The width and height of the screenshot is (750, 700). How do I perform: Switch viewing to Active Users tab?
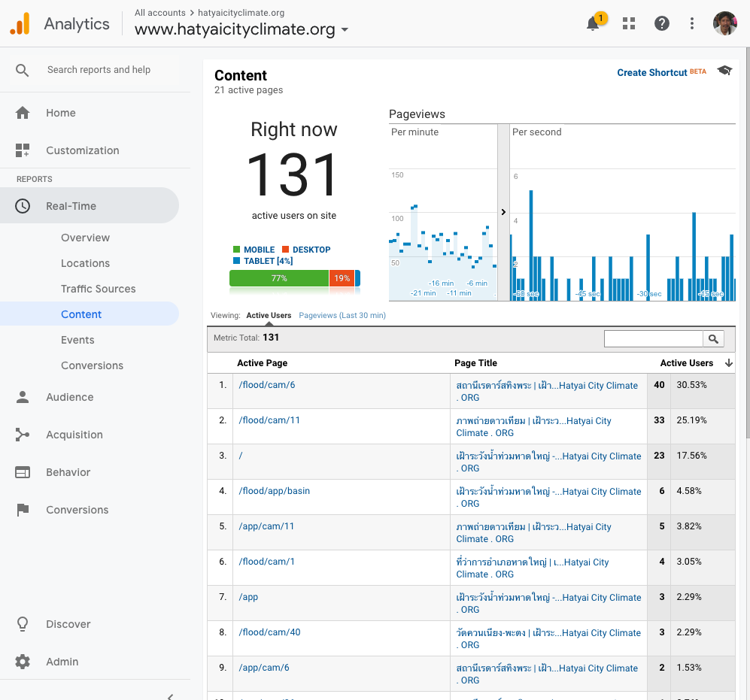(269, 316)
